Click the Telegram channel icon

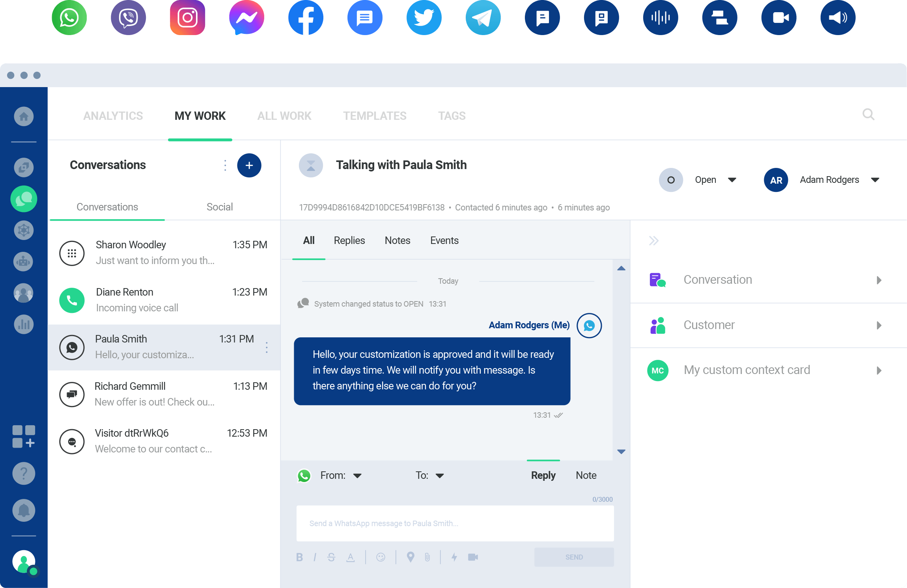tap(483, 18)
